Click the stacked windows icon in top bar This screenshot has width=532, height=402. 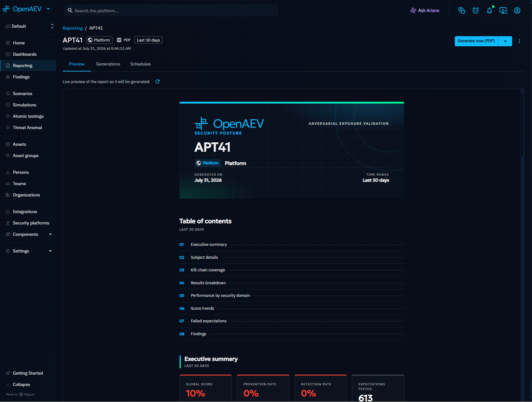pyautogui.click(x=462, y=10)
